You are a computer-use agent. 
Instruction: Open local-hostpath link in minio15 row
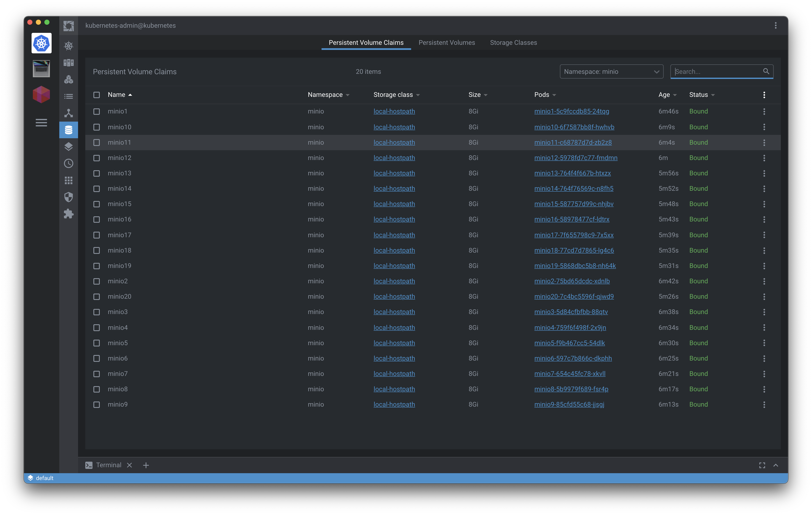tap(394, 204)
